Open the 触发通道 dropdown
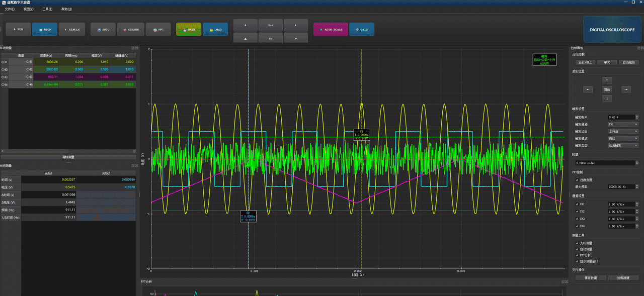Screen dimensions: 644x296 [x=623, y=124]
